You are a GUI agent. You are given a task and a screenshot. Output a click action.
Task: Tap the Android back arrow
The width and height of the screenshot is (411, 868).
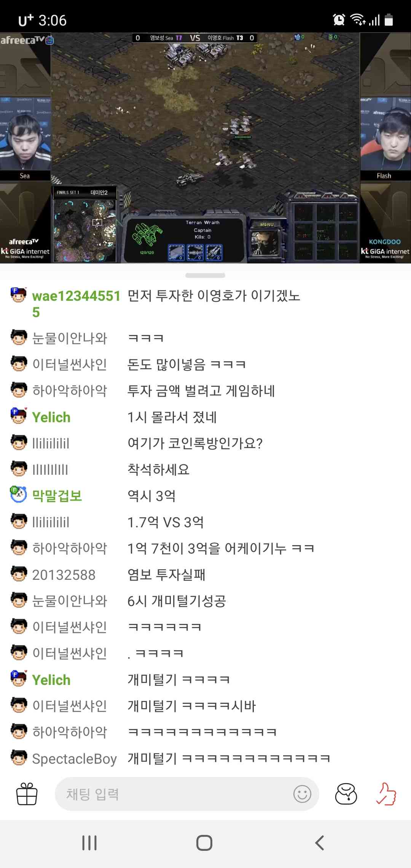[x=320, y=843]
